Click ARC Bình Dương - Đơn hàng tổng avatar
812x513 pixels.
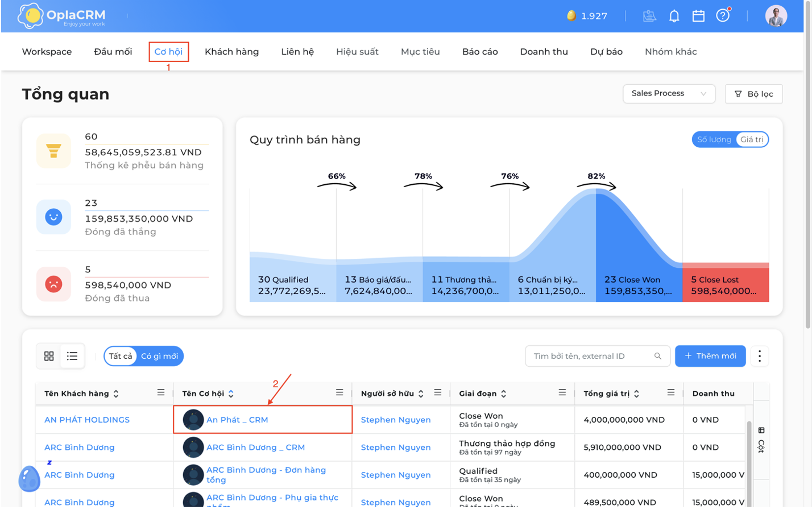(193, 475)
